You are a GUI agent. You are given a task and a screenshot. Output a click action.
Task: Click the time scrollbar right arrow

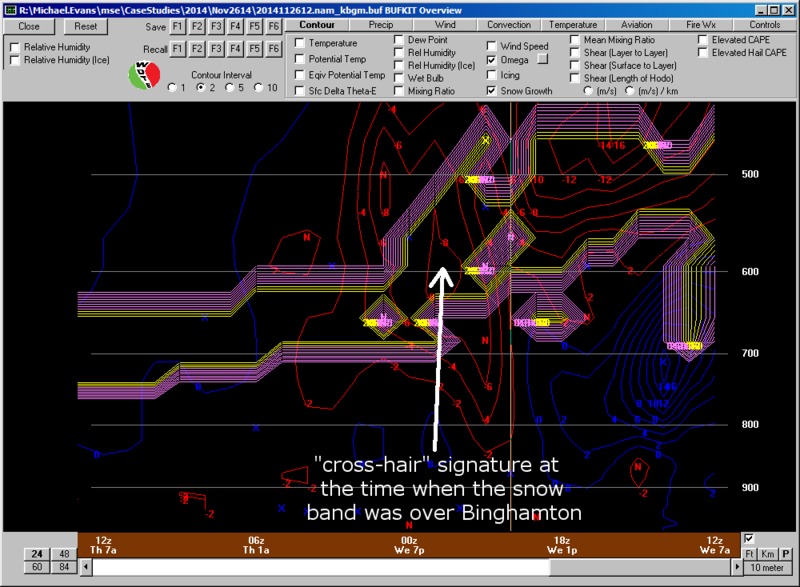point(736,567)
